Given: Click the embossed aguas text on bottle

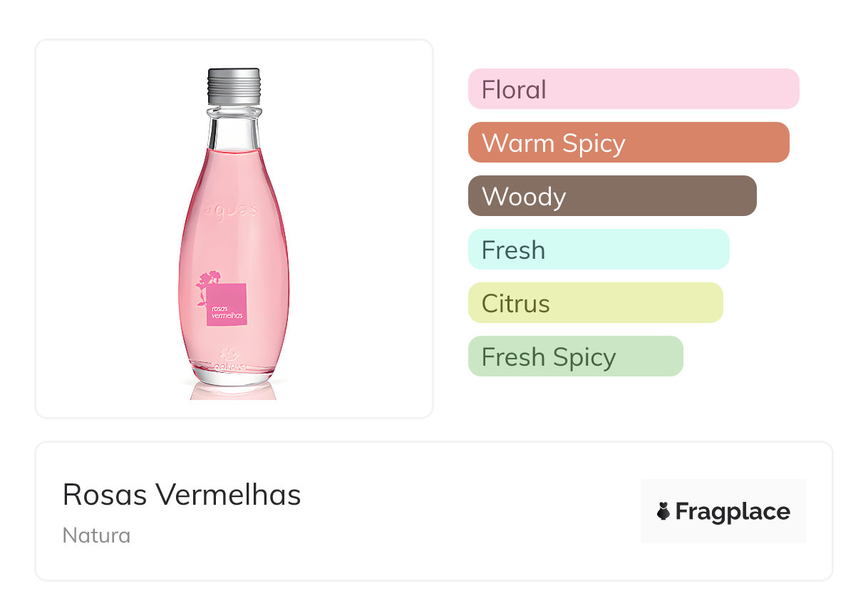Looking at the screenshot, I should [x=231, y=210].
